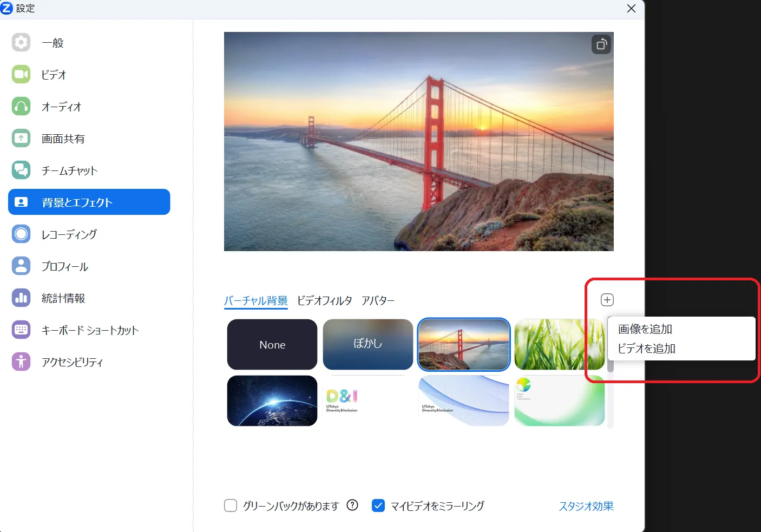The height and width of the screenshot is (532, 761).
Task: Click the 画面共有 screen share icon
Action: point(21,138)
